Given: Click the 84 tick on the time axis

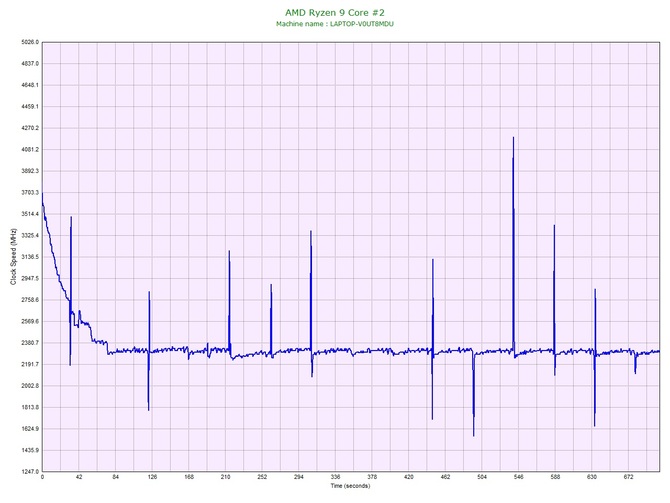Looking at the screenshot, I should (x=115, y=477).
